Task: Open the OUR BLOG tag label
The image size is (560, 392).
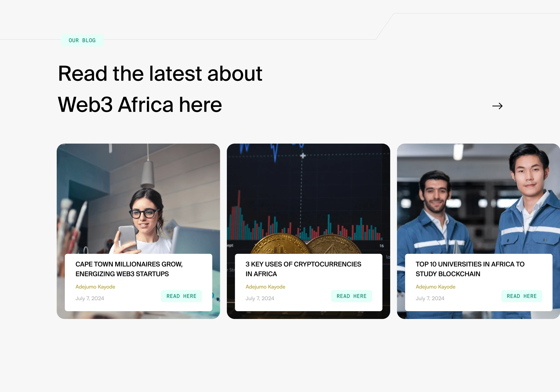Action: pyautogui.click(x=82, y=40)
